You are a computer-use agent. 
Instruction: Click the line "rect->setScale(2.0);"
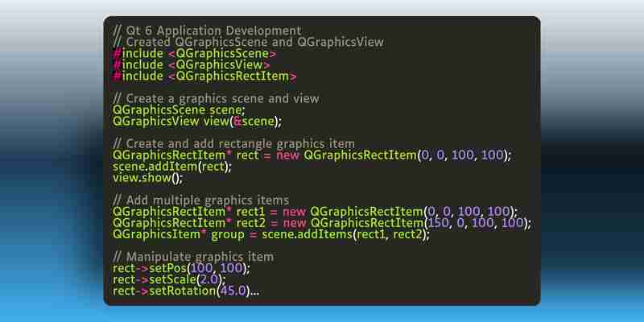[169, 280]
